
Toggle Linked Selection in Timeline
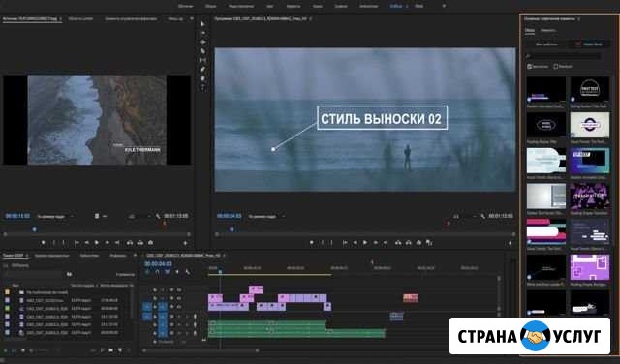click(x=168, y=272)
